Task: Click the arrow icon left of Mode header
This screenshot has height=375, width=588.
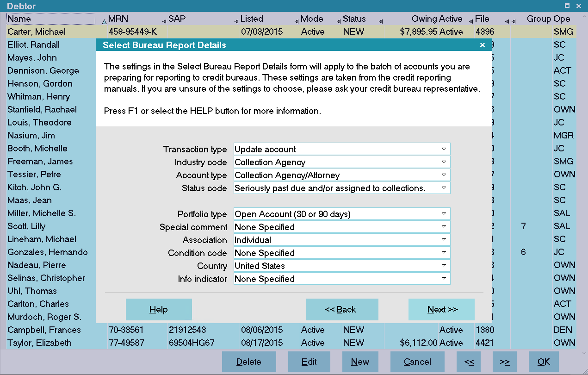Action: coord(297,21)
